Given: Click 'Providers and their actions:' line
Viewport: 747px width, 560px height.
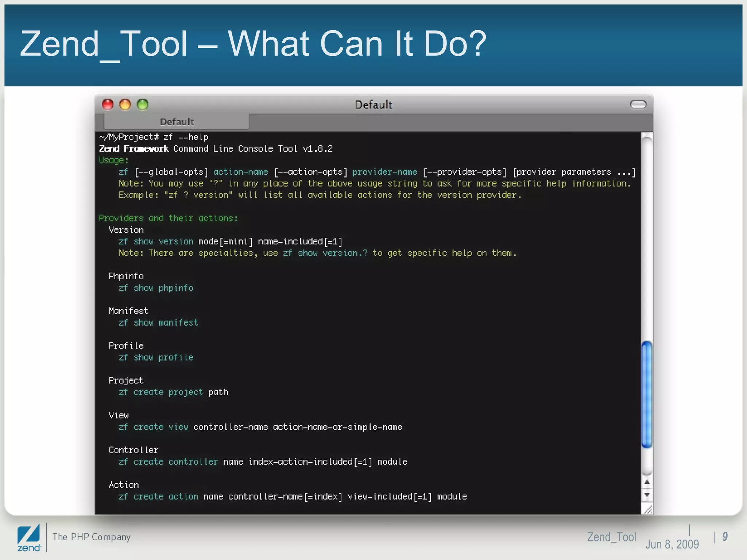Looking at the screenshot, I should 169,218.
